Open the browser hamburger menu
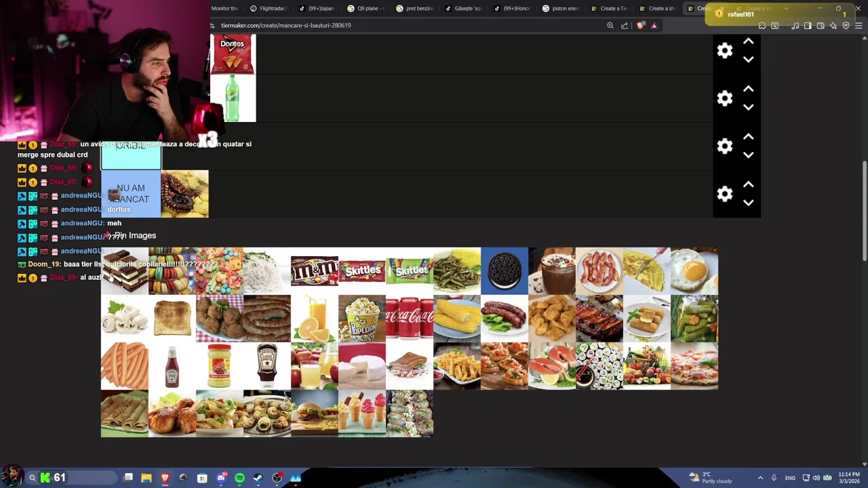 [859, 26]
